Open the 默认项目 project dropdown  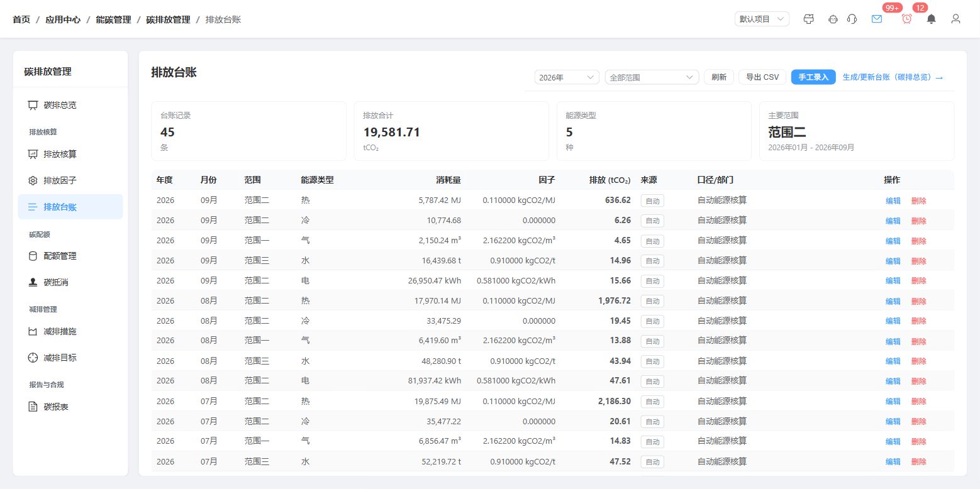tap(762, 19)
